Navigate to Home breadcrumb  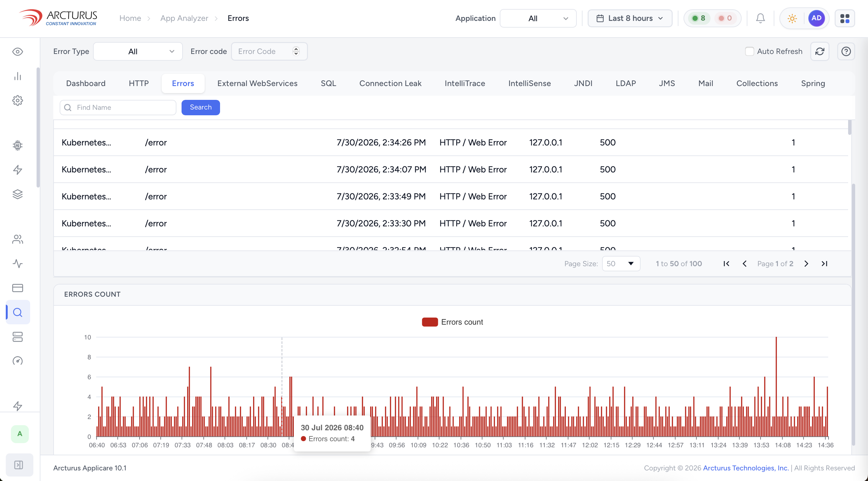pos(130,18)
